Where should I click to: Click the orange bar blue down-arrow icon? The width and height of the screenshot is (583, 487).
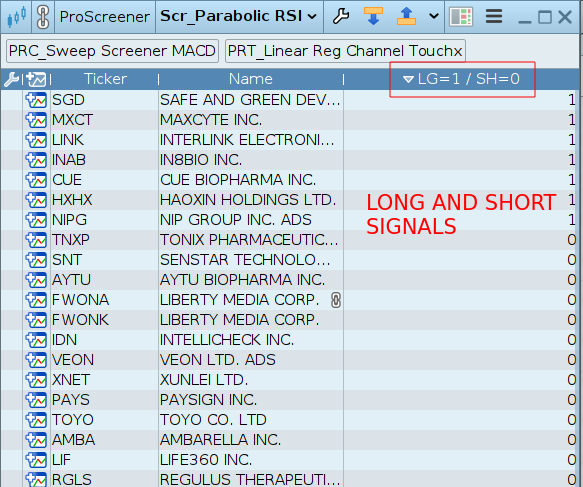[373, 16]
